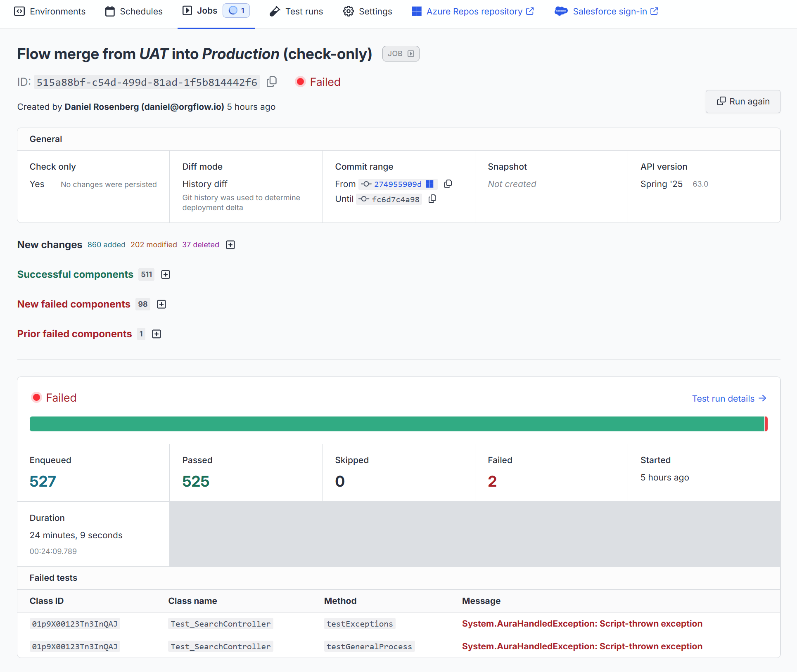797x672 pixels.
Task: Click the running jobs count badge
Action: [x=236, y=10]
